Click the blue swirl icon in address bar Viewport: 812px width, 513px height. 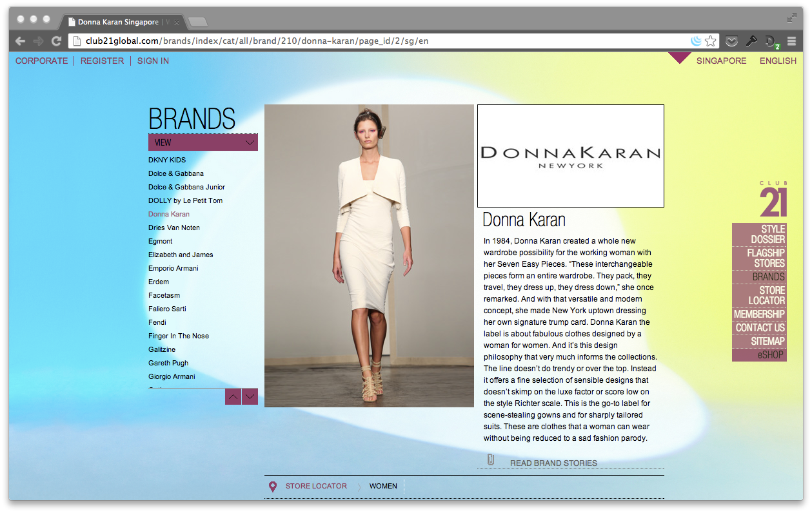pyautogui.click(x=696, y=41)
